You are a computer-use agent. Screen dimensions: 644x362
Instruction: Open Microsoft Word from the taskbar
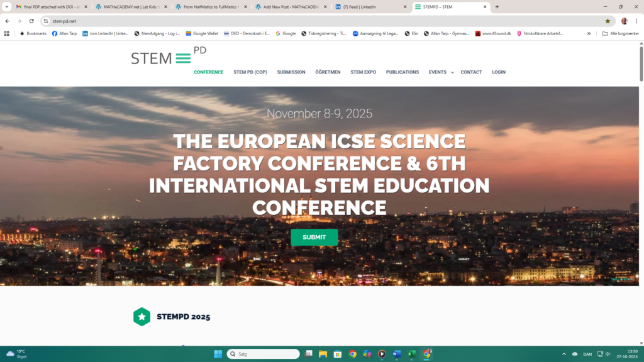396,354
